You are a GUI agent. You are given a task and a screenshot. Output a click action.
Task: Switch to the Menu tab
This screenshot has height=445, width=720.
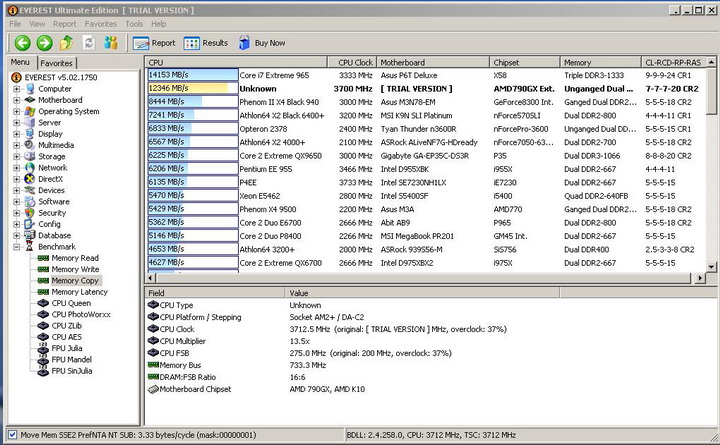click(x=20, y=62)
